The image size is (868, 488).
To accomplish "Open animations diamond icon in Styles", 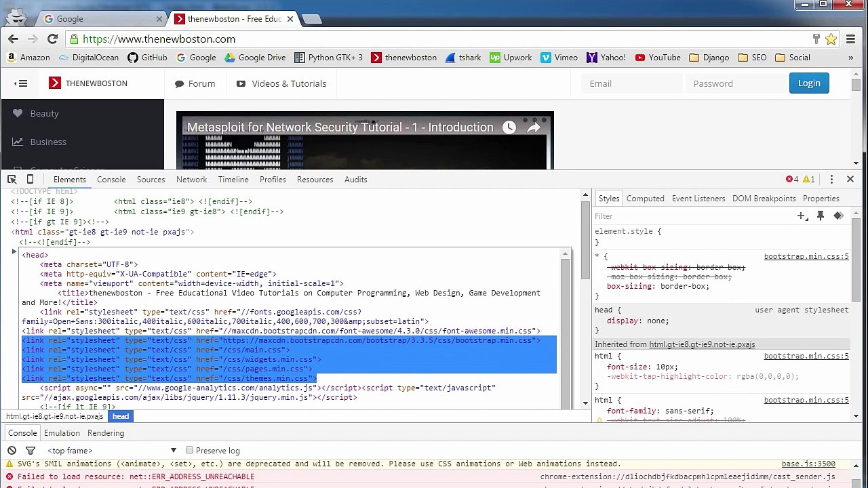I will (839, 216).
